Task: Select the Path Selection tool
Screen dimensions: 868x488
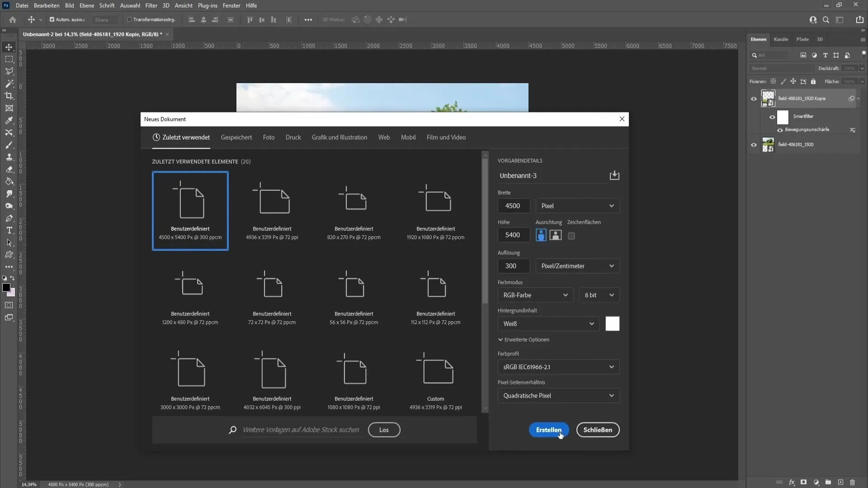Action: pos(9,243)
